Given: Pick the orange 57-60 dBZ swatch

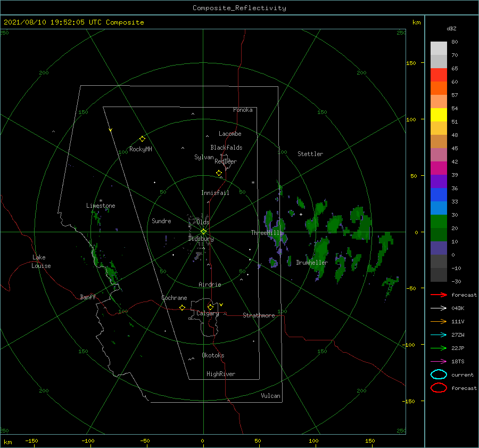Looking at the screenshot, I should point(439,88).
